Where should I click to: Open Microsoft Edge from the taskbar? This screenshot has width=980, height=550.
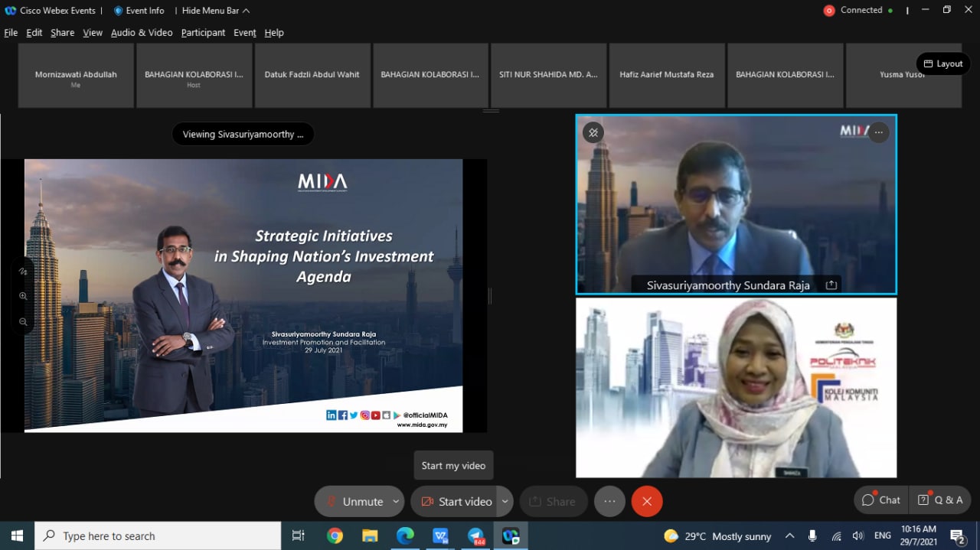pos(405,535)
